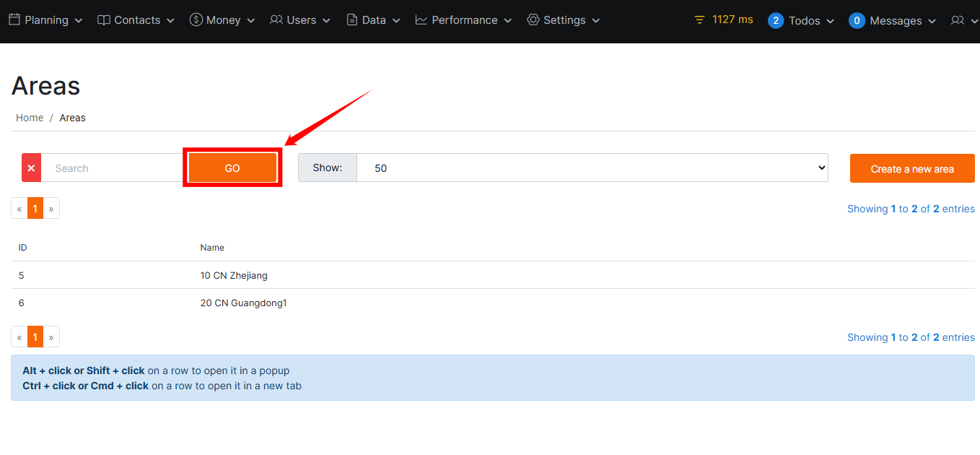Open the Data menu
Image resolution: width=980 pixels, height=455 pixels.
point(372,20)
